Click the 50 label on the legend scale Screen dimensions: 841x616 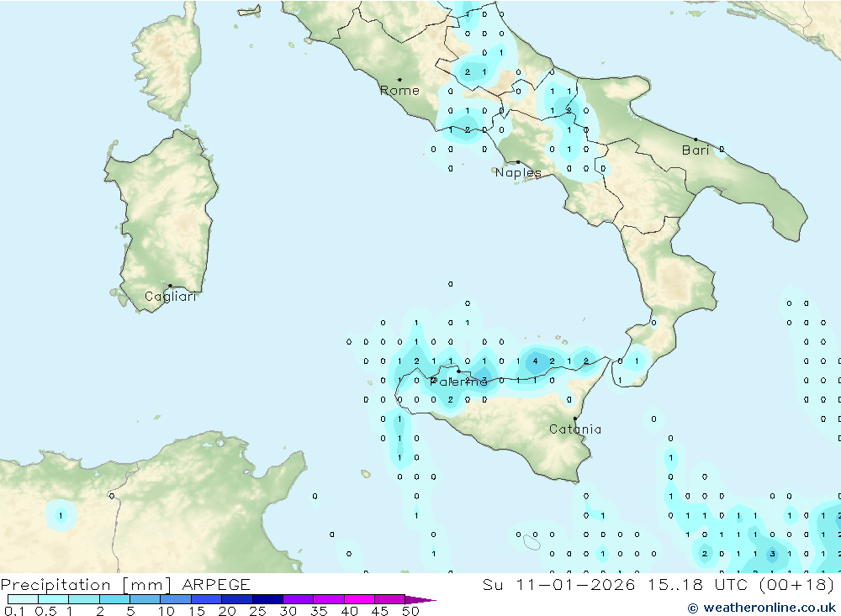coord(410,611)
